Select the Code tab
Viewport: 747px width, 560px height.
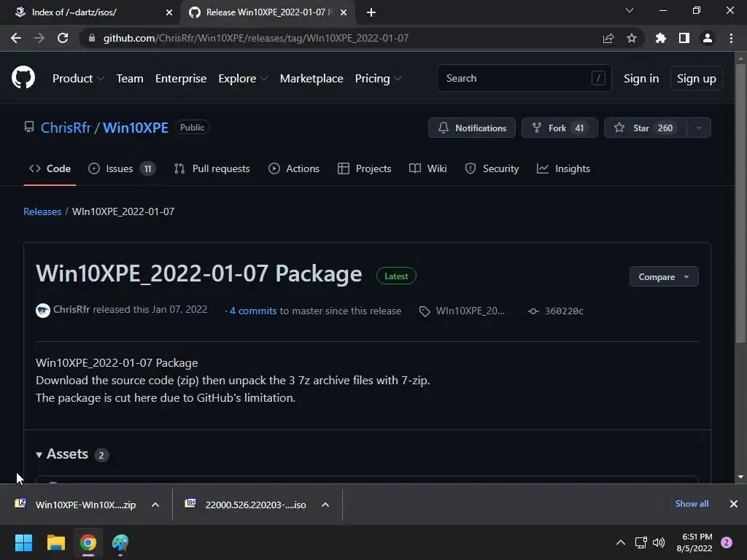click(50, 168)
